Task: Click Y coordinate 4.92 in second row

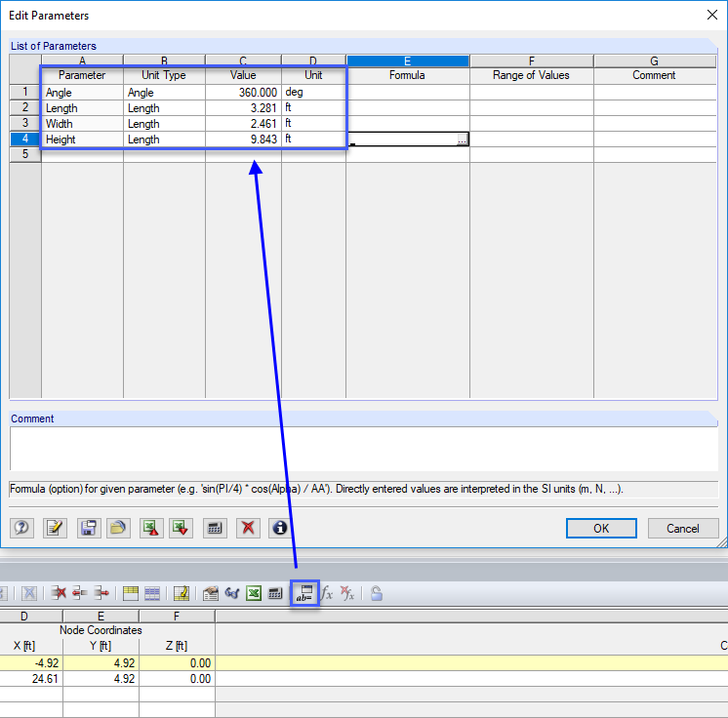Action: coord(101,679)
